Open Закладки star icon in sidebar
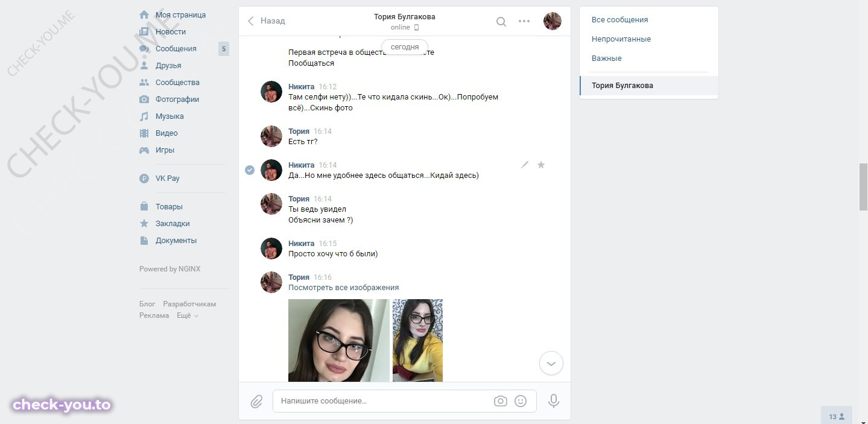Image resolution: width=868 pixels, height=424 pixels. (x=144, y=223)
